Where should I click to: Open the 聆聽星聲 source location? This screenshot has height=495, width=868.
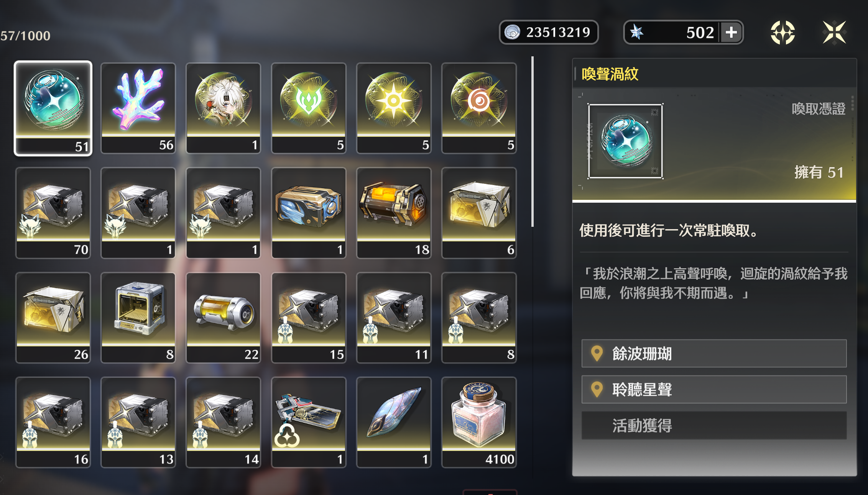pyautogui.click(x=714, y=389)
